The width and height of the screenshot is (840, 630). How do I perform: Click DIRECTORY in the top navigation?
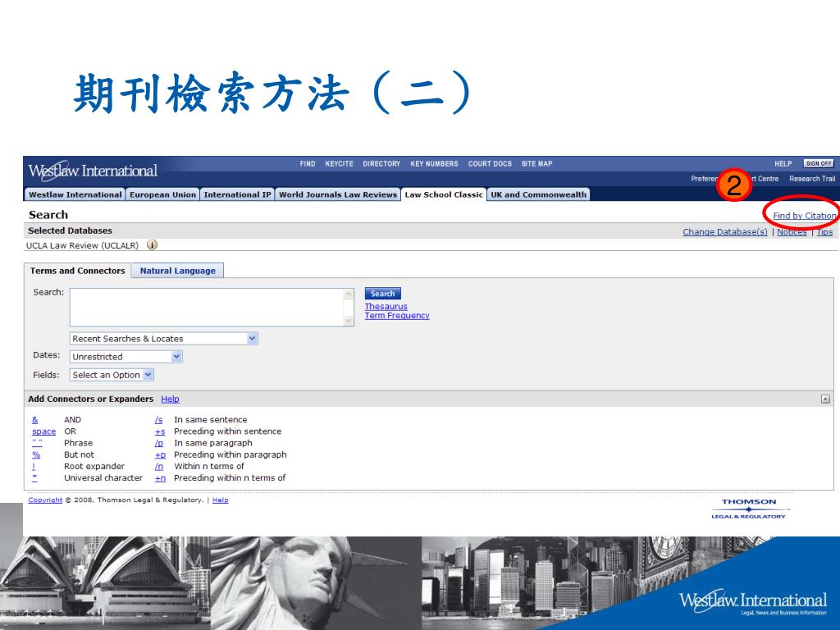point(381,163)
